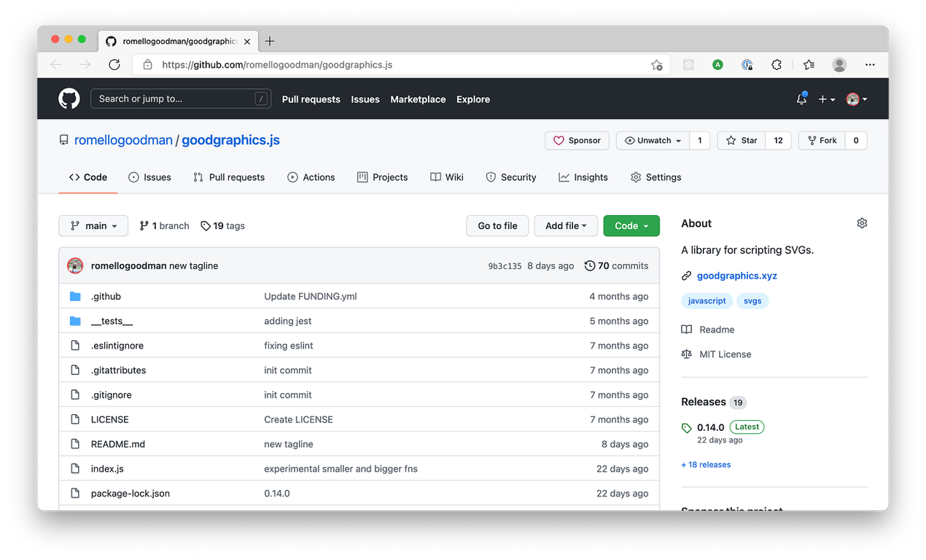Open Issues in top navigation
This screenshot has width=926, height=560.
click(365, 99)
